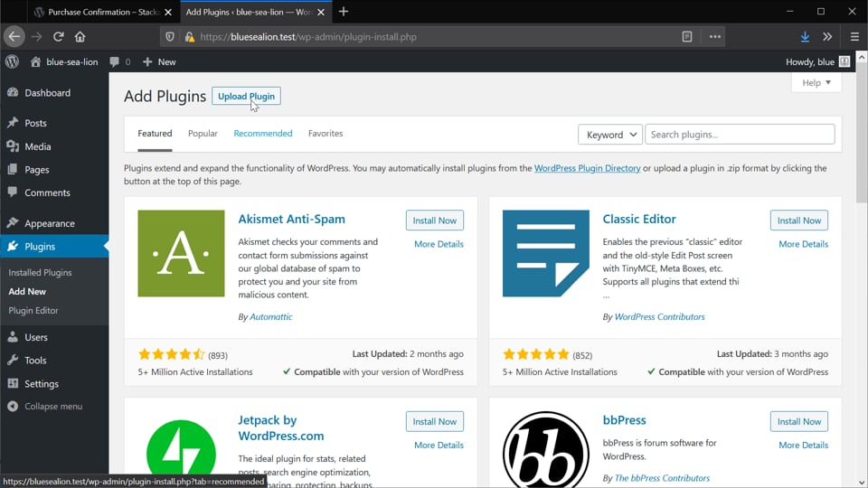868x488 pixels.
Task: Switch to the Favorites tab
Action: (x=325, y=134)
